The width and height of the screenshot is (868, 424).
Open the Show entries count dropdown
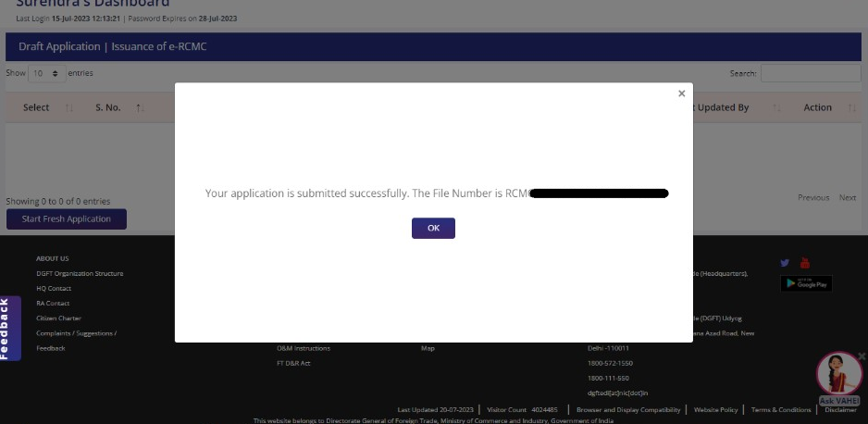click(x=46, y=73)
